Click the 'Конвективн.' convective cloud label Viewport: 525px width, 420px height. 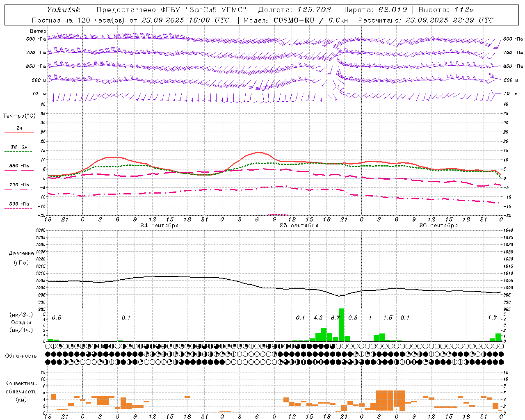coord(21,383)
